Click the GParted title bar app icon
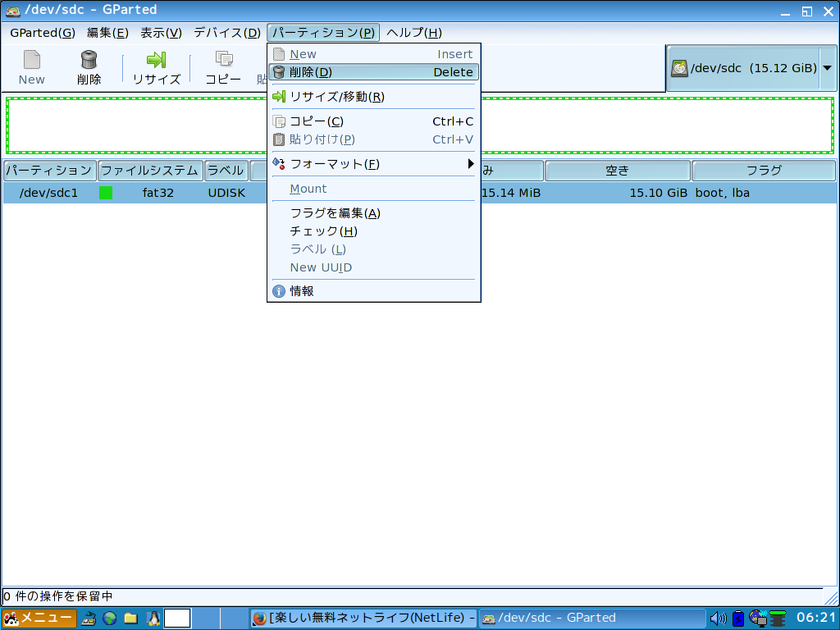Image resolution: width=840 pixels, height=630 pixels. click(12, 10)
